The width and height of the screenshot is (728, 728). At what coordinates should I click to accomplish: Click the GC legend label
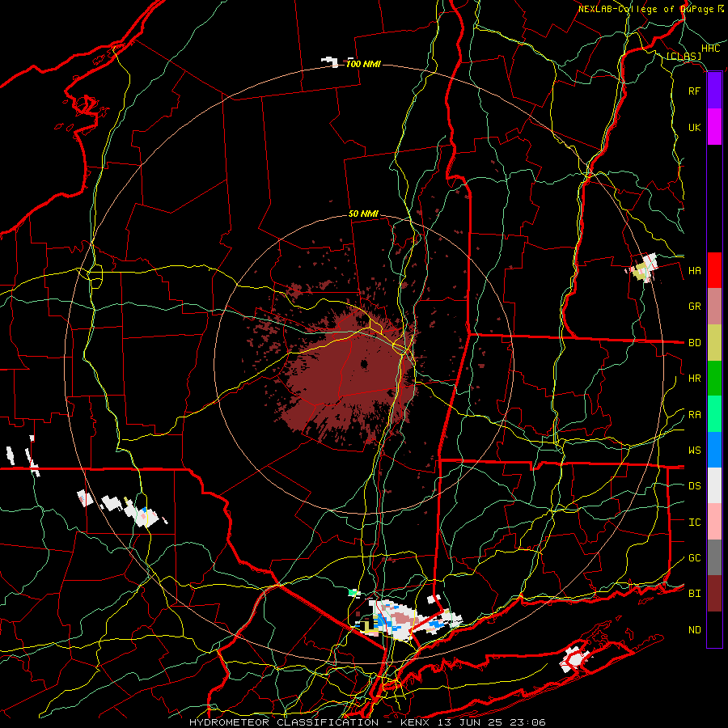pyautogui.click(x=694, y=558)
